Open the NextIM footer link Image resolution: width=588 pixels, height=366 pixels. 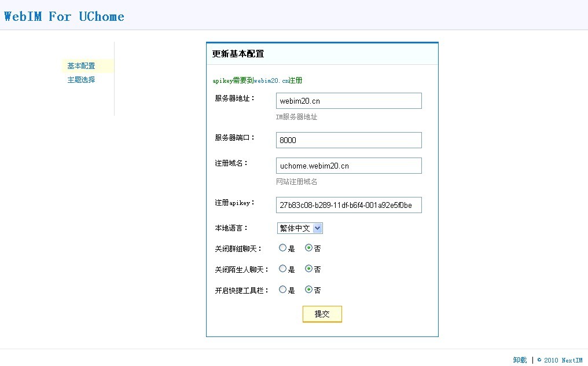coord(572,360)
